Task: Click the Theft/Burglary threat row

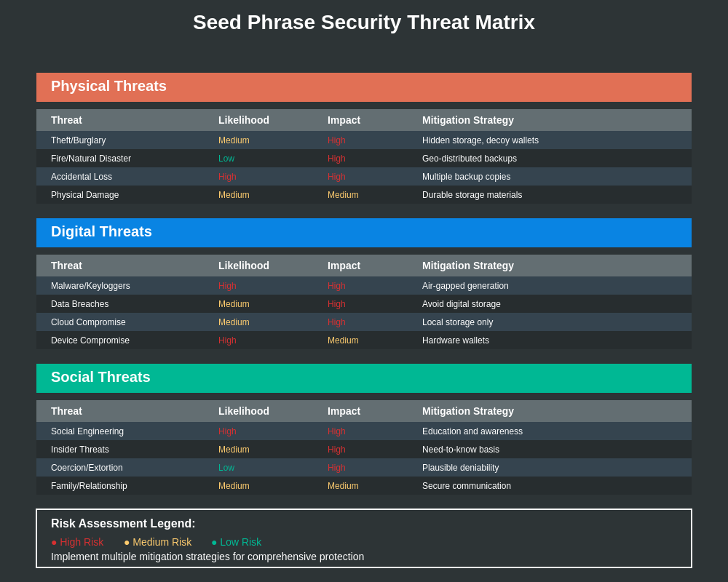Action: click(363, 140)
